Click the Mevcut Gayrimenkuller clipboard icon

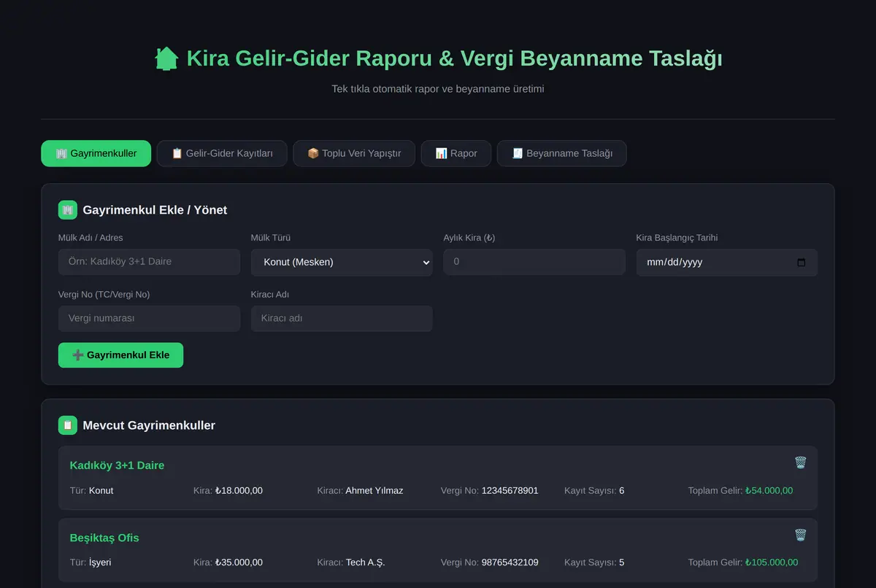[68, 425]
